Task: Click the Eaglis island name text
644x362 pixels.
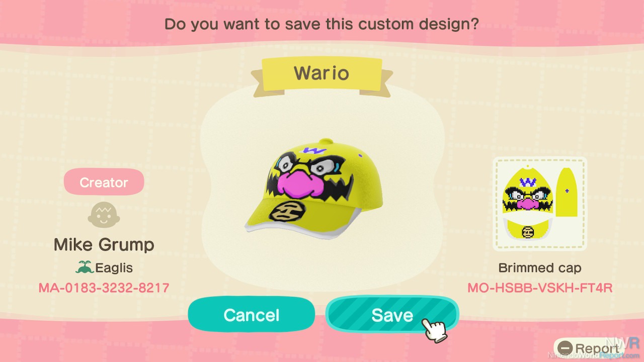Action: [114, 268]
